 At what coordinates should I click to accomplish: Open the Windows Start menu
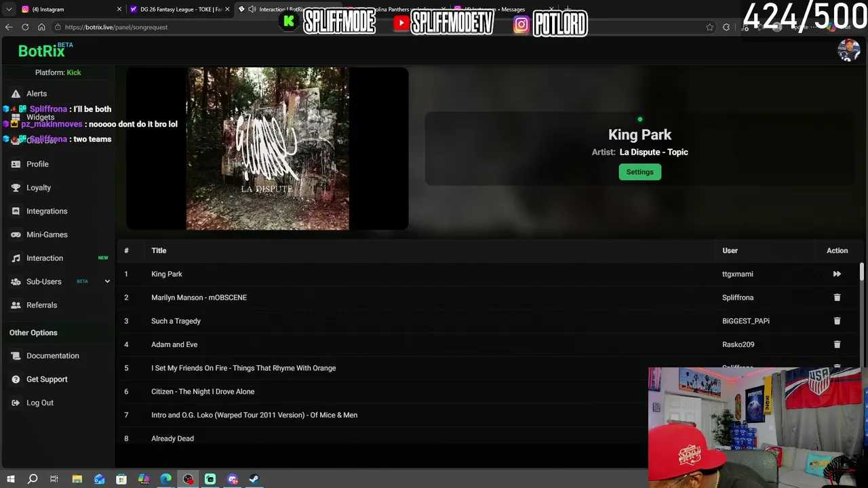click(x=10, y=479)
